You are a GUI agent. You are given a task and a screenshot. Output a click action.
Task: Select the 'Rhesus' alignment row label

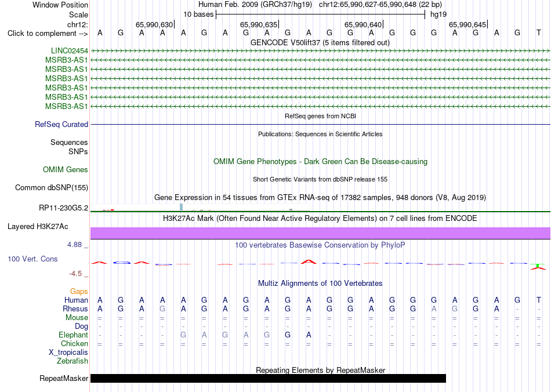tap(75, 308)
